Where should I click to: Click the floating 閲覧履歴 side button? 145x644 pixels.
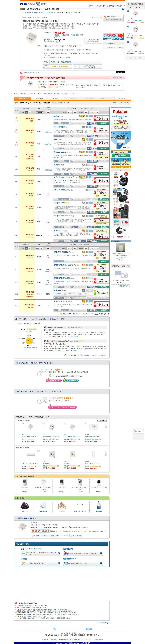coord(138,431)
